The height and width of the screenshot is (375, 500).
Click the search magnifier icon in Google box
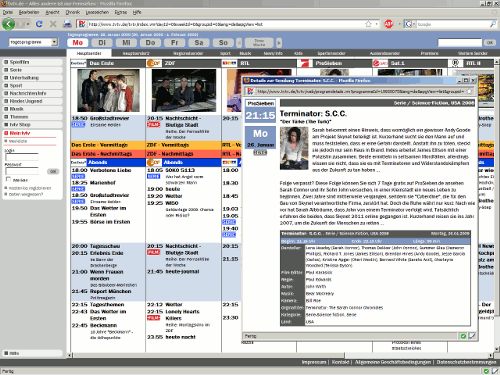(x=493, y=24)
